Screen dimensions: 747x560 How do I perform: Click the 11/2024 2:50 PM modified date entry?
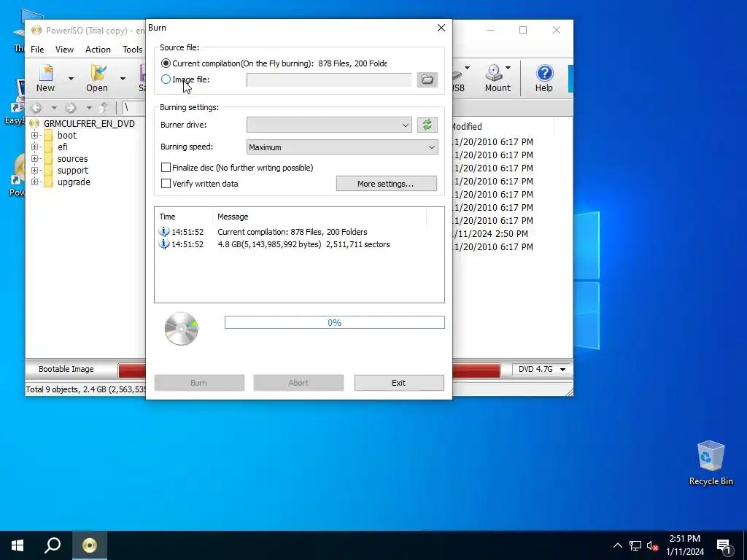491,234
